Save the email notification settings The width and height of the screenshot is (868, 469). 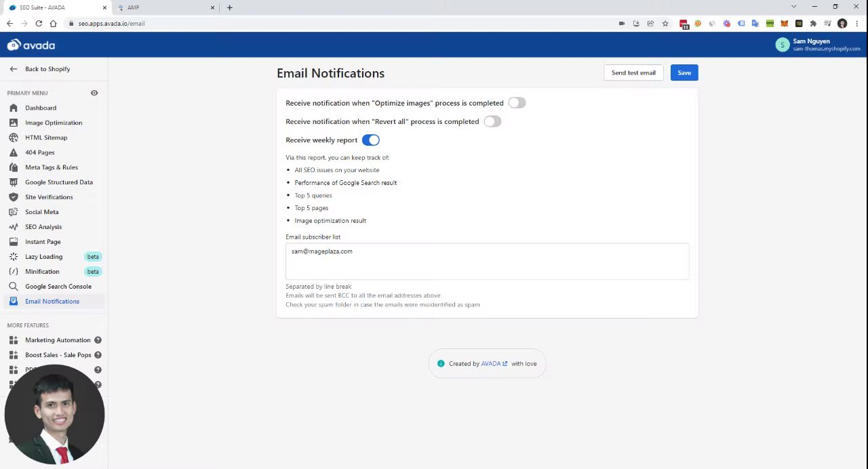(x=684, y=73)
